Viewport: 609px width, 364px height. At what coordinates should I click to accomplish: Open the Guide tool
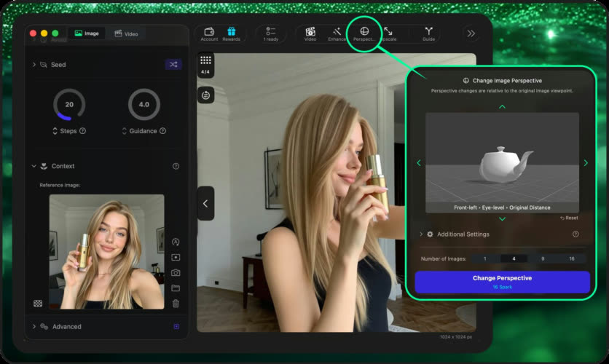pyautogui.click(x=429, y=33)
